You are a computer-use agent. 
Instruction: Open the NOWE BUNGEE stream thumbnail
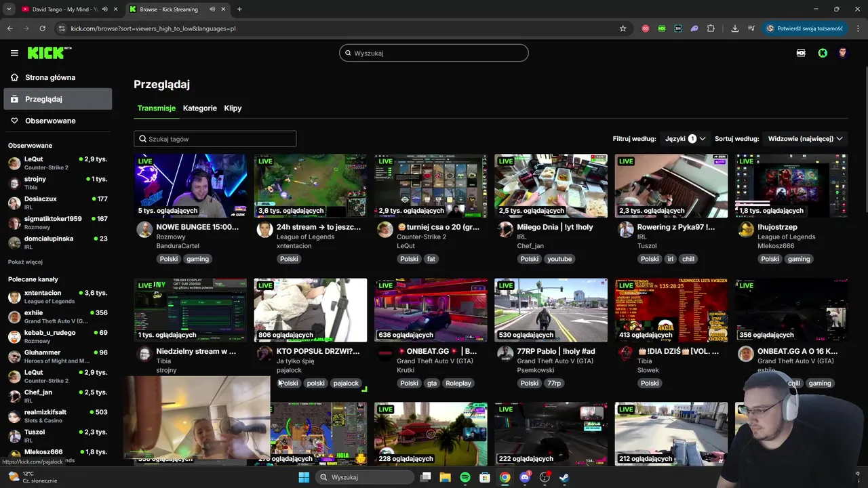coord(191,186)
